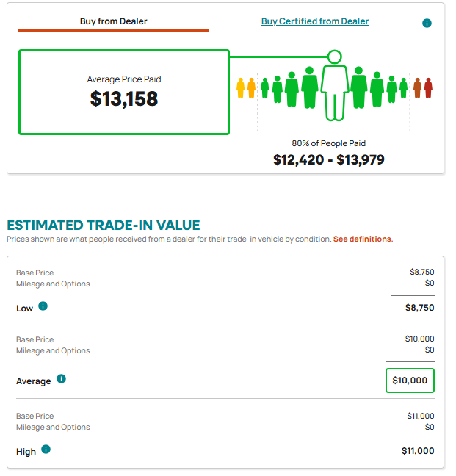Select the $12,420 - $13,979 price range
The image size is (456, 476).
point(328,159)
